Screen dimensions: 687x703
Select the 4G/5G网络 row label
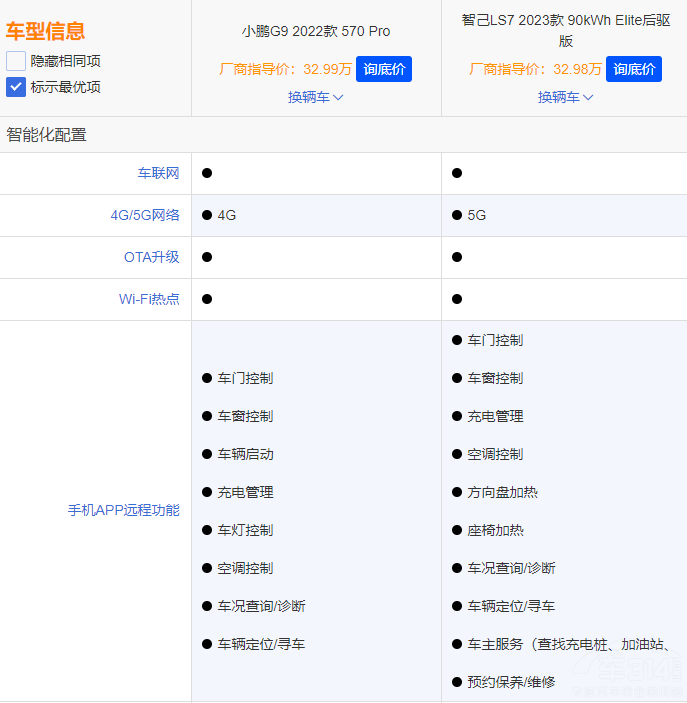click(x=145, y=215)
